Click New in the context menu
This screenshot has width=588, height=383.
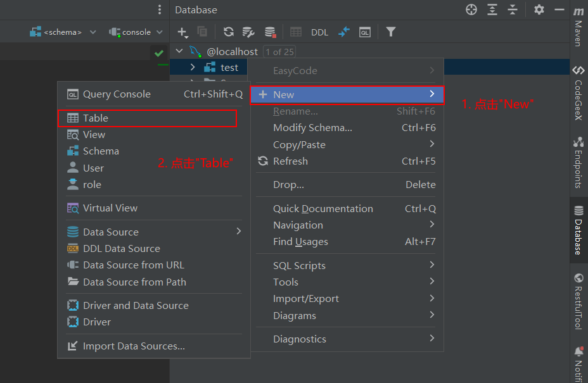click(x=347, y=94)
